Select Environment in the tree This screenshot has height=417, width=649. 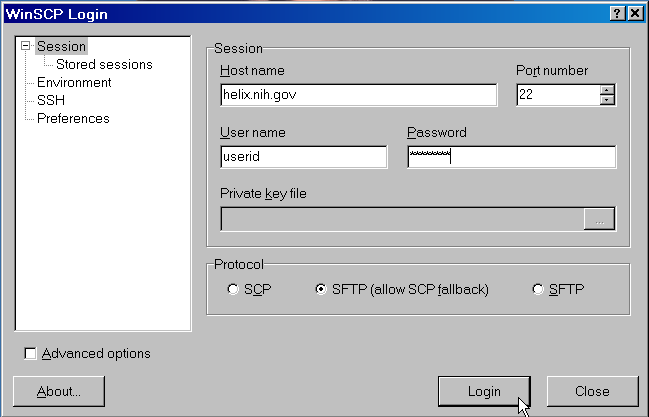point(74,82)
